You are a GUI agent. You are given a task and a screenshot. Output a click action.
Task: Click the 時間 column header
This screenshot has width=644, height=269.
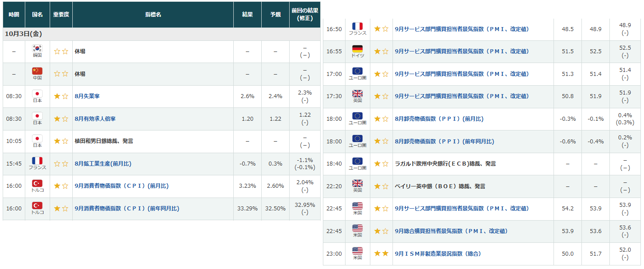point(14,15)
